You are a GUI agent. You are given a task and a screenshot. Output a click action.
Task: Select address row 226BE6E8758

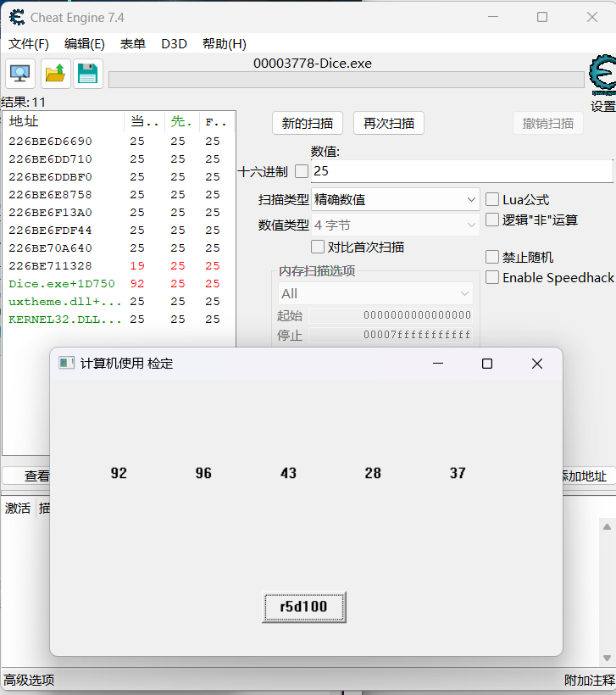[119, 195]
